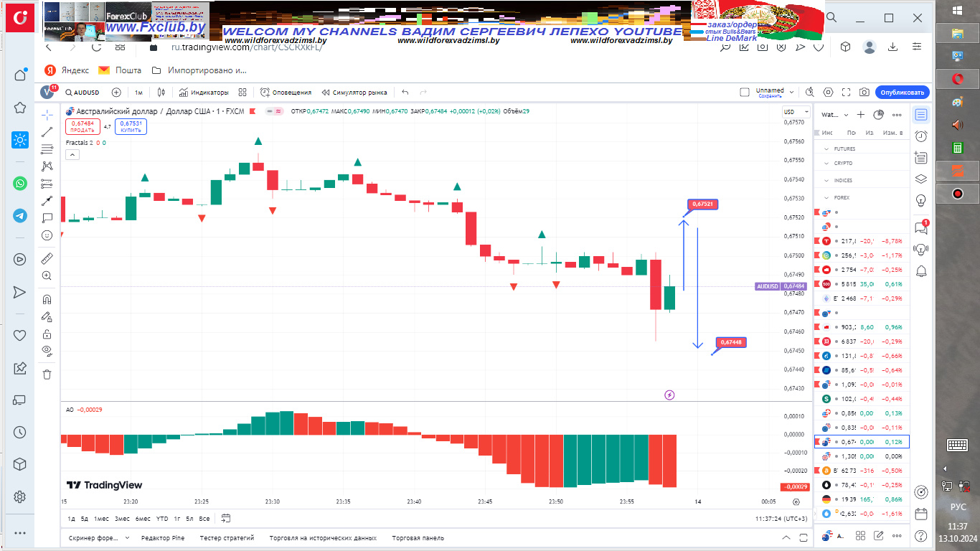Open the Торговая панель tab
This screenshot has width=980, height=551.
(418, 538)
